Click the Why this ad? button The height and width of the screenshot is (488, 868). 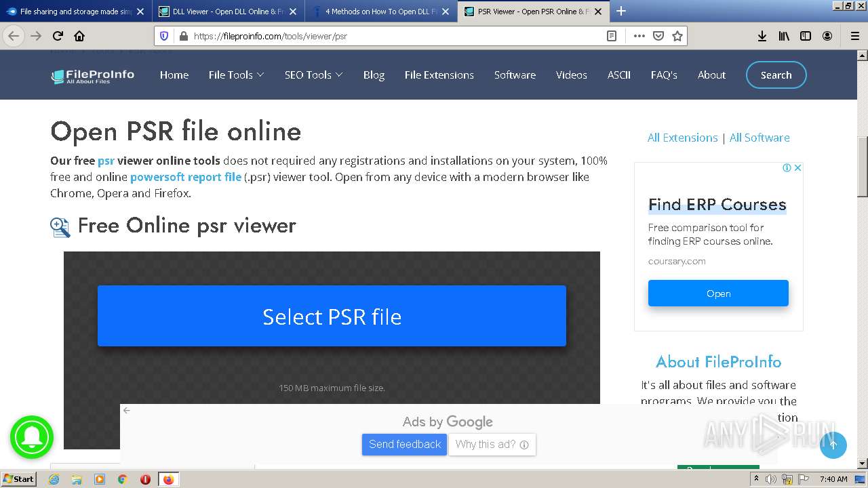(492, 445)
